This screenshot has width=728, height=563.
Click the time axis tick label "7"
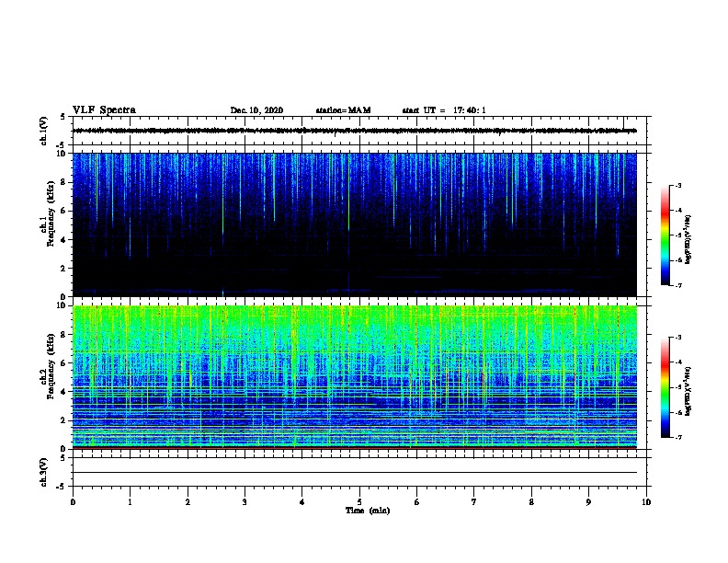474,502
